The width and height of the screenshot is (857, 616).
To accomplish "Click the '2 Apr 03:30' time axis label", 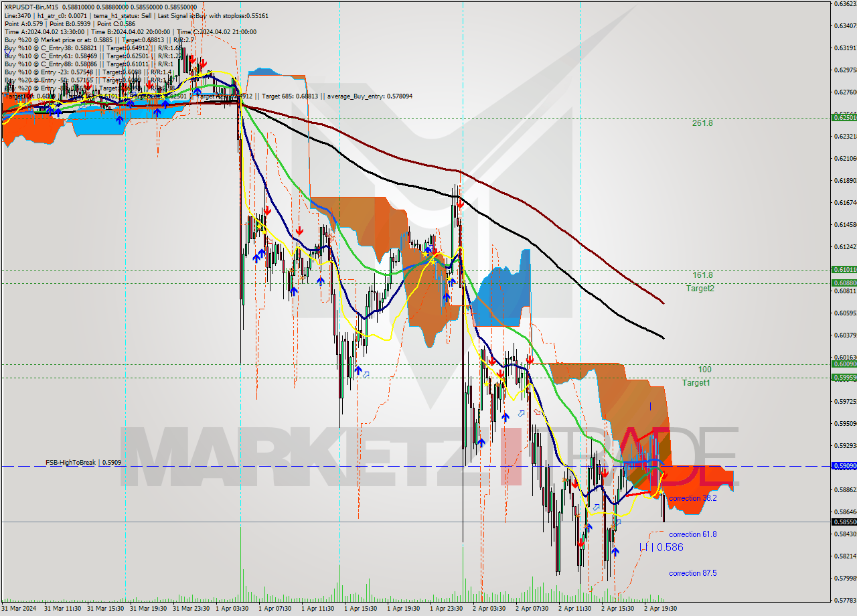I will tap(490, 609).
